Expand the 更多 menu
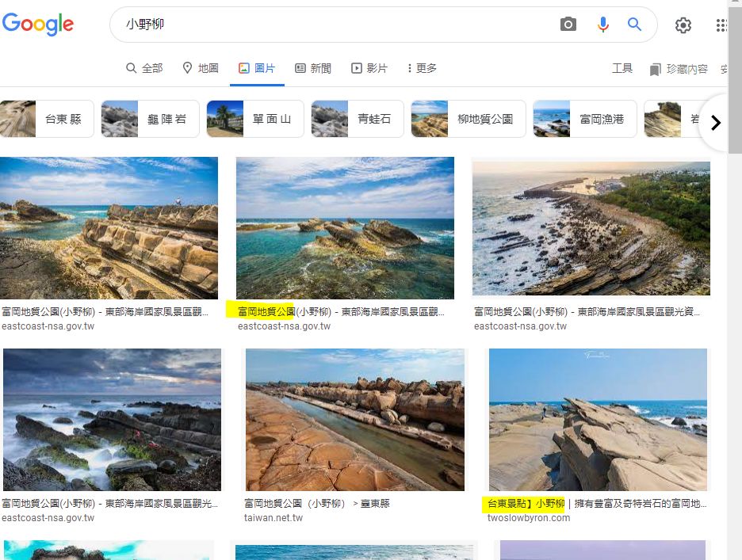 tap(421, 68)
